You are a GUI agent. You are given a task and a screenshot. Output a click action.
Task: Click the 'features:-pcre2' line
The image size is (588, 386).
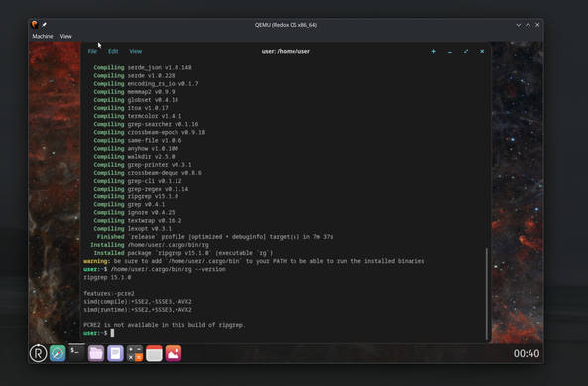pos(109,294)
